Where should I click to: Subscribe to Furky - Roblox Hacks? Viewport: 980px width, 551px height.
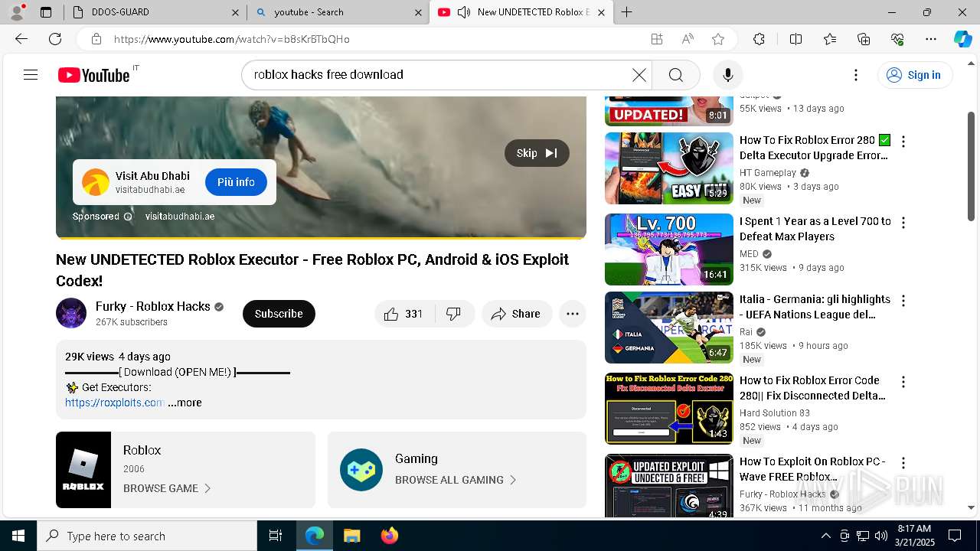point(279,314)
